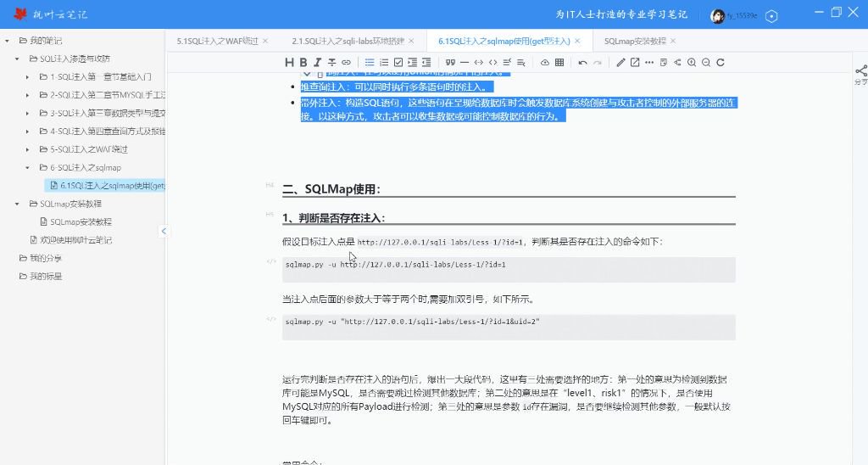Viewport: 868px width, 465px height.
Task: Insert inline code with <·> icon
Action: click(479, 63)
